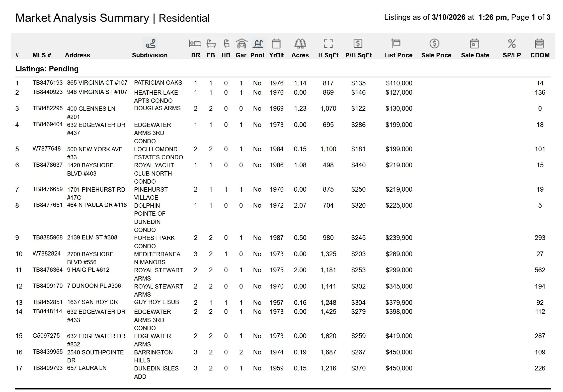Image resolution: width=563 pixels, height=392 pixels.
Task: Select the 657 LAURA LN address
Action: point(87,368)
